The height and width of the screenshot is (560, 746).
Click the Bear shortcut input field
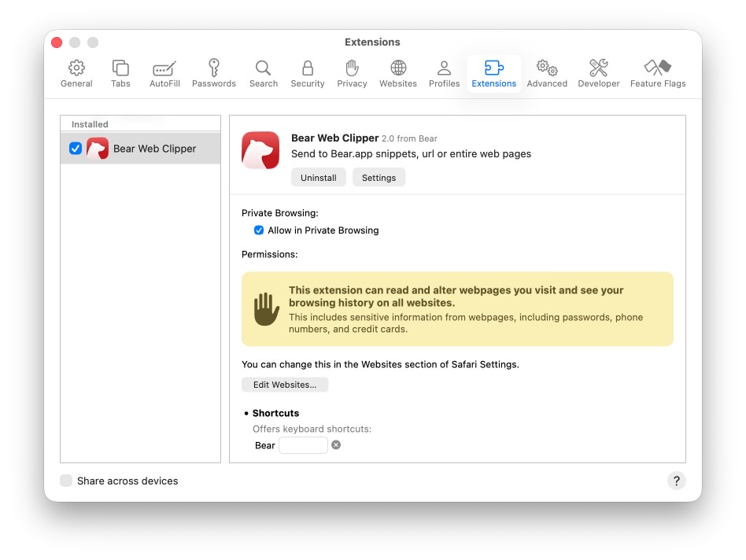click(x=304, y=445)
